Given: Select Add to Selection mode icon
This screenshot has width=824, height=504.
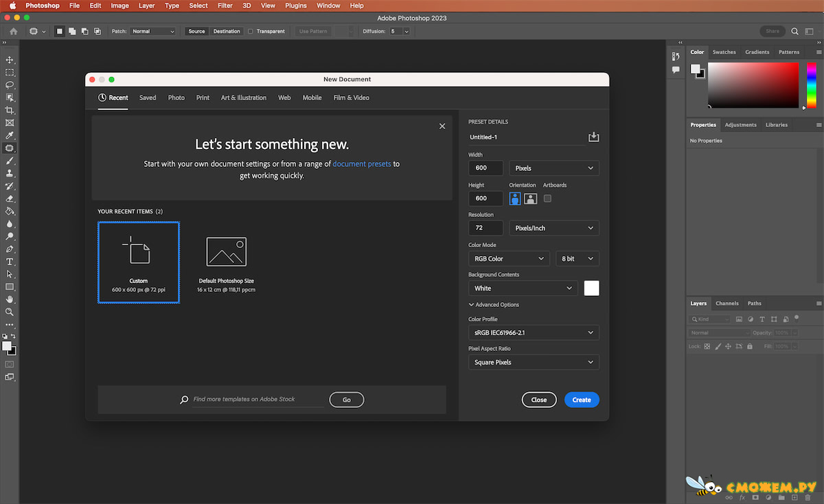Looking at the screenshot, I should tap(71, 31).
